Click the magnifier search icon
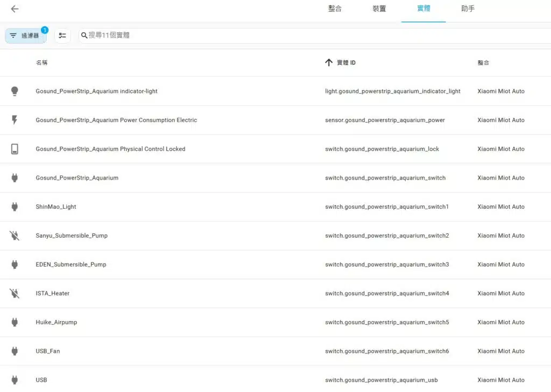 tap(84, 35)
